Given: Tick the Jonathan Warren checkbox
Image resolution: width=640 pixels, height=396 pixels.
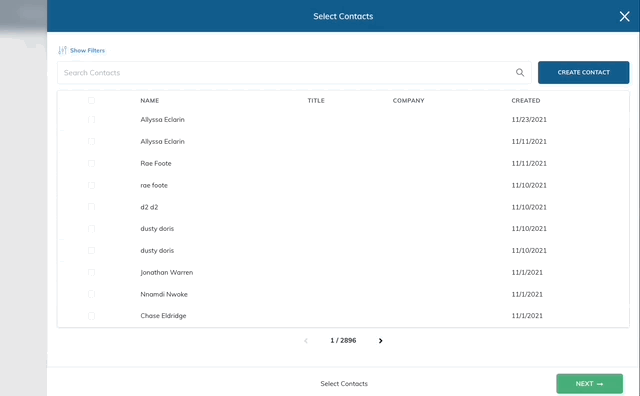Looking at the screenshot, I should 91,272.
